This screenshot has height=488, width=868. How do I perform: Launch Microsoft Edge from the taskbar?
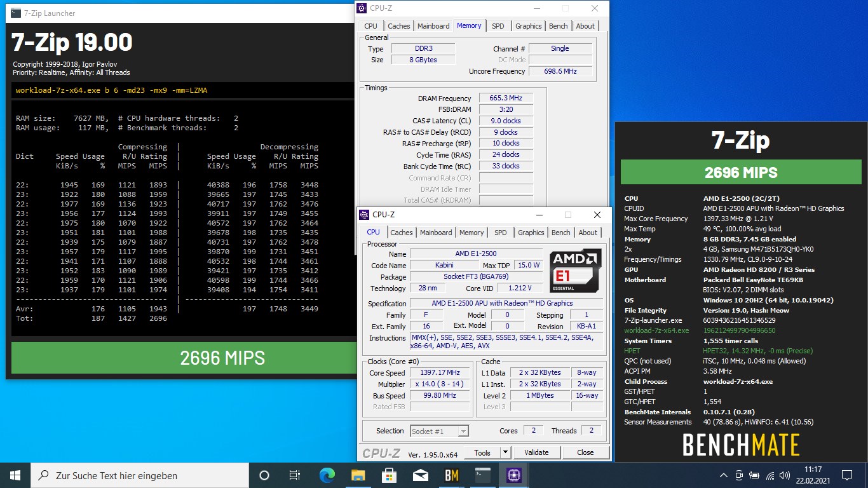pos(327,475)
